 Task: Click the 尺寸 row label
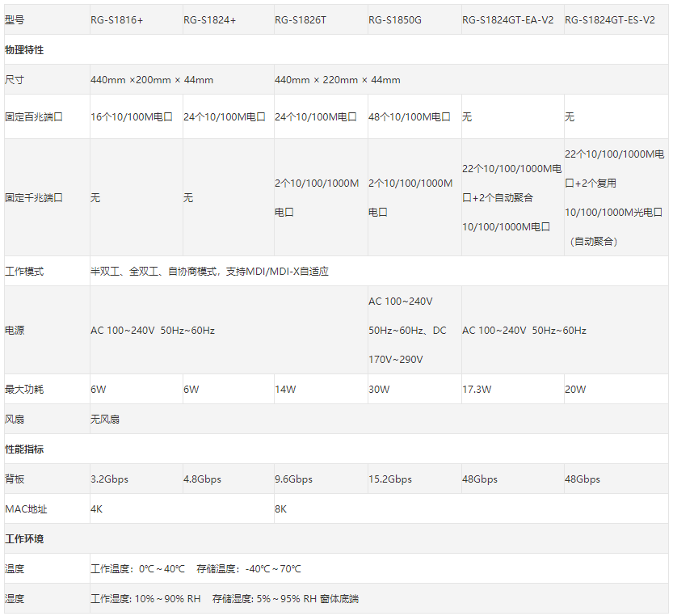pos(15,80)
